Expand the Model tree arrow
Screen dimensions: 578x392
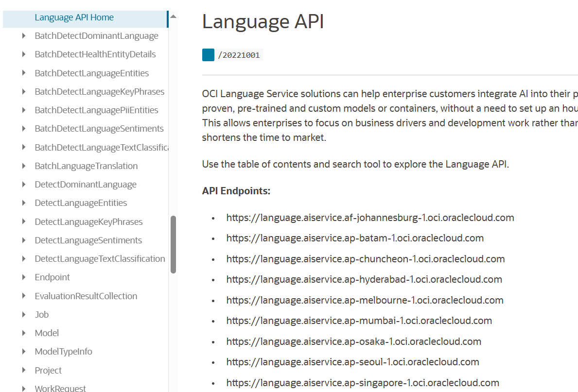click(x=24, y=333)
